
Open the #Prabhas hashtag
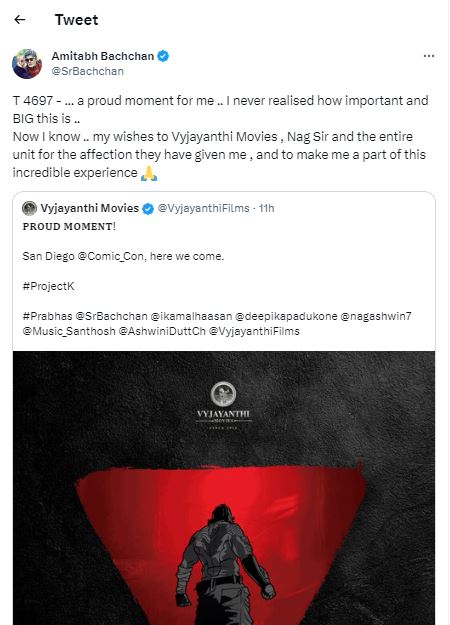(x=47, y=316)
